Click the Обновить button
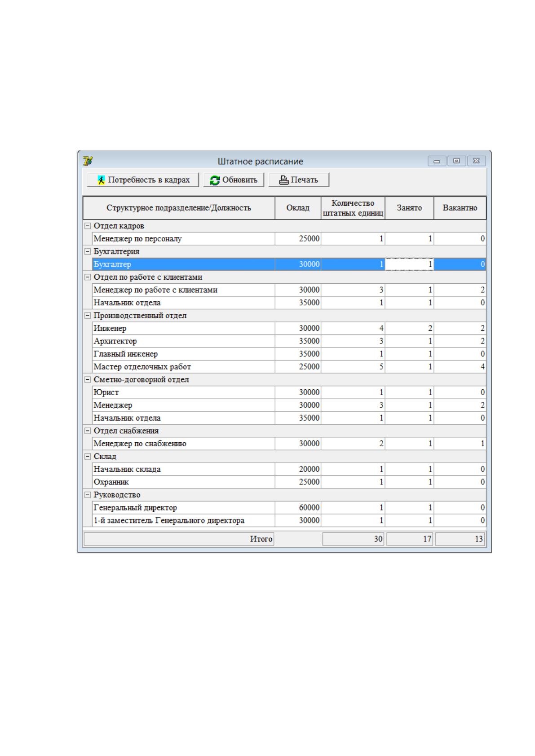Screen dimensions: 535x756 pyautogui.click(x=234, y=180)
